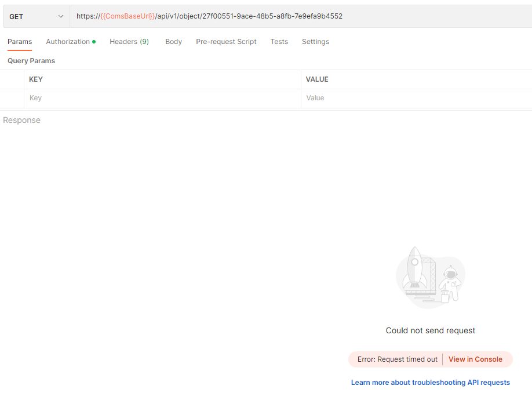This screenshot has width=532, height=393.
Task: Click the request URL field
Action: pos(232,16)
